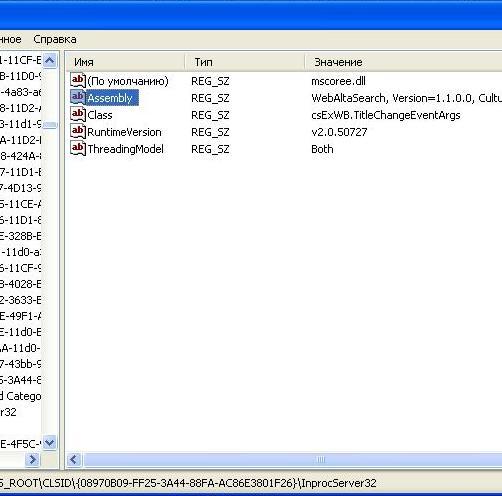Select the tree key containing E-49F1
The image size is (502, 496).
pyautogui.click(x=21, y=316)
